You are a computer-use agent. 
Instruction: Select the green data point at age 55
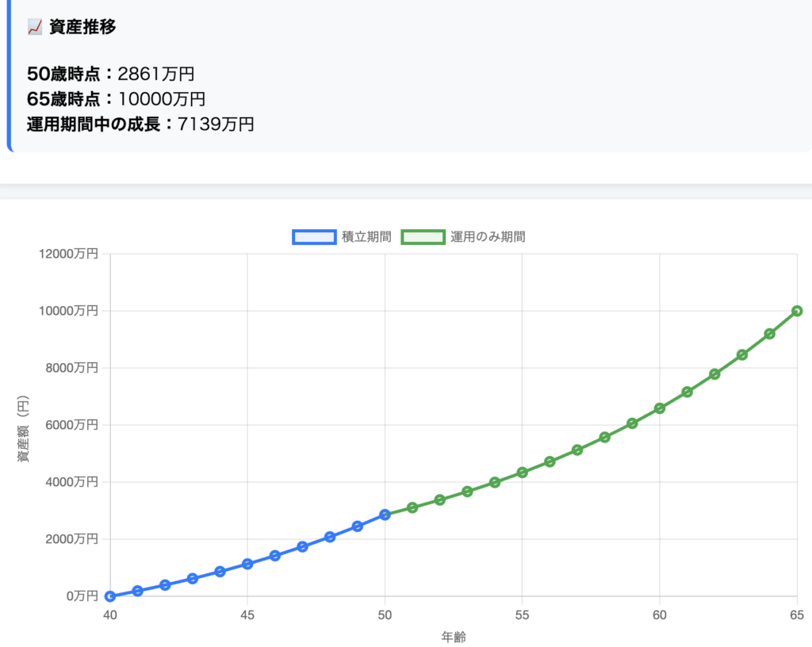[523, 473]
